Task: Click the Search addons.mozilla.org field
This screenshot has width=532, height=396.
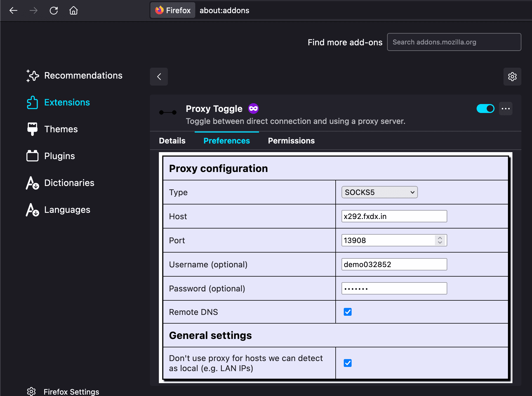Action: 453,42
